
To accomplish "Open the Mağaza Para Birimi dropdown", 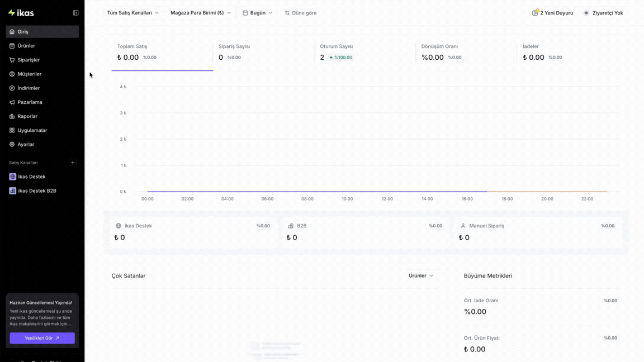I will [201, 13].
